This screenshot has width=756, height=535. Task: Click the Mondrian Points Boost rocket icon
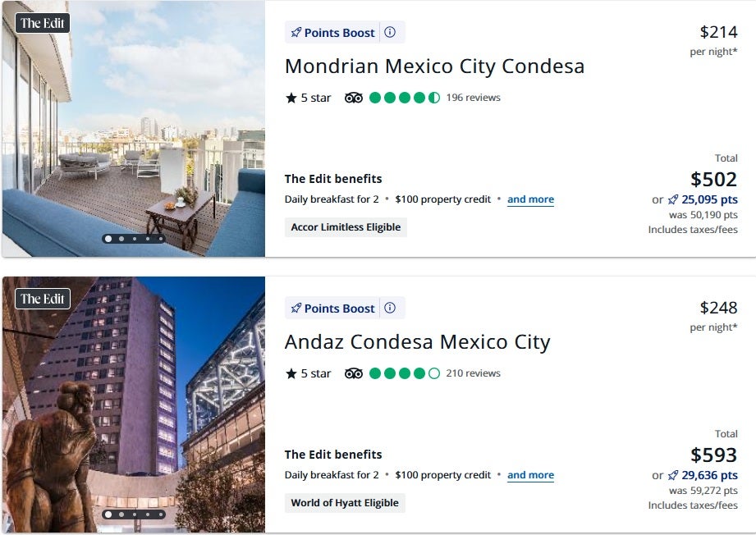click(x=296, y=33)
